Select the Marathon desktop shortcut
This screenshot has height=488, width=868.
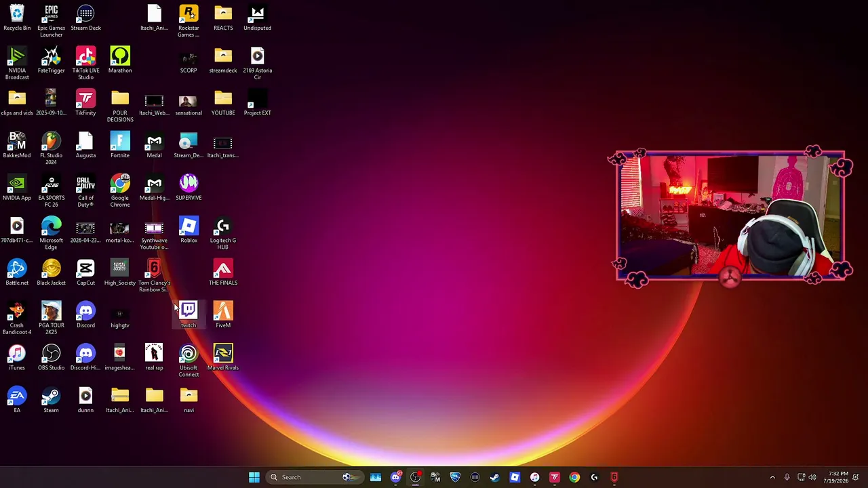coord(120,60)
